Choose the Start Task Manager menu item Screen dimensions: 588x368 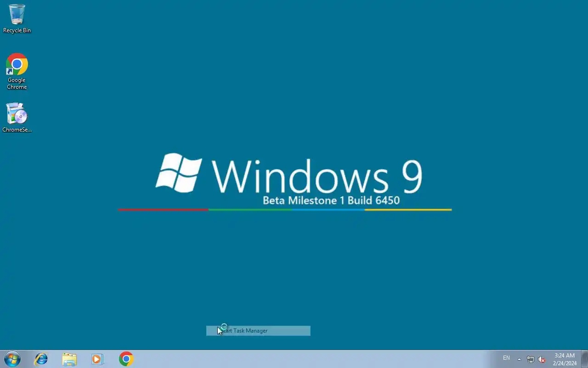coord(258,331)
